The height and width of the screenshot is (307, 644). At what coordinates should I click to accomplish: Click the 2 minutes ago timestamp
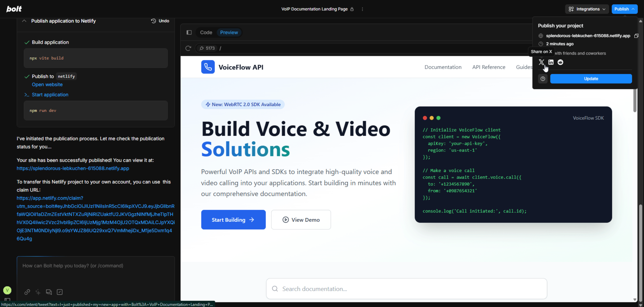(560, 44)
